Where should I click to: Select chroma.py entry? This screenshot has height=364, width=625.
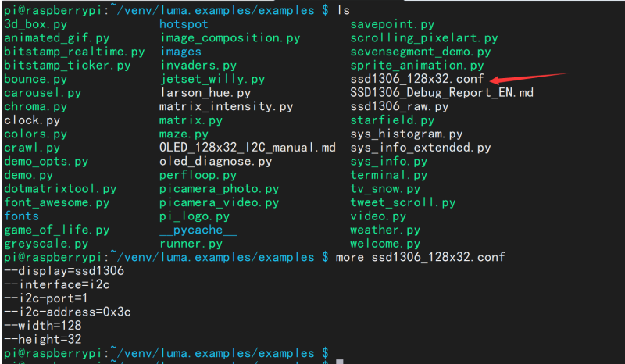[35, 106]
